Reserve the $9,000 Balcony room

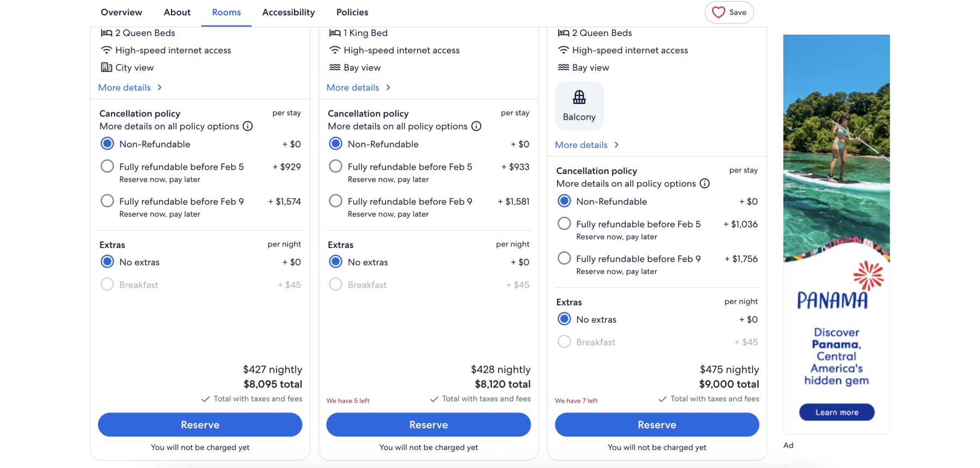(656, 424)
